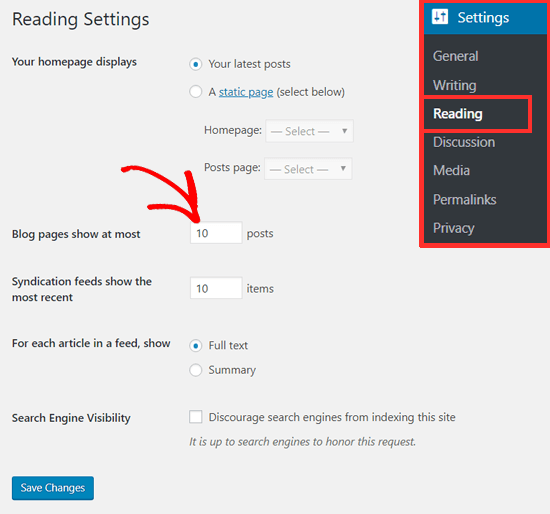
Task: Open Permalinks settings menu item
Action: (464, 199)
